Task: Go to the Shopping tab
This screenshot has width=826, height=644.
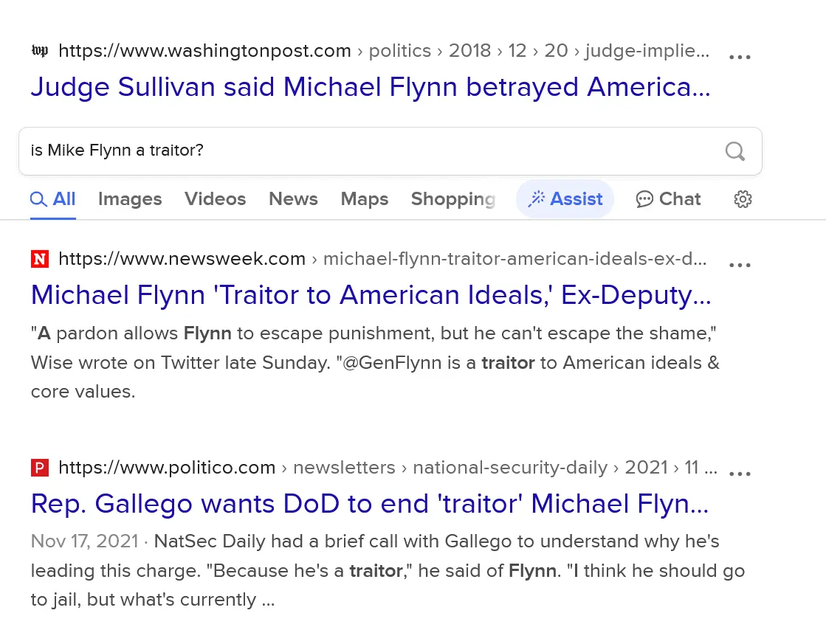Action: pyautogui.click(x=452, y=199)
